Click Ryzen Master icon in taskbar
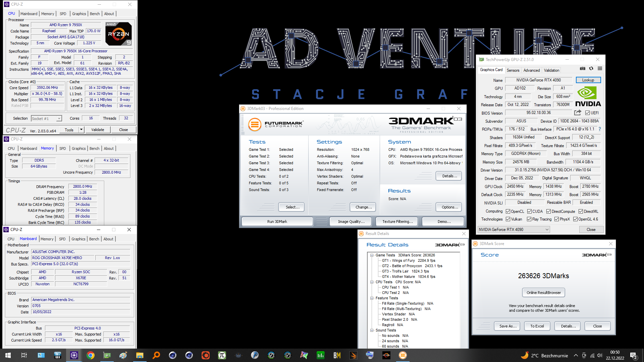Image resolution: width=644 pixels, height=362 pixels. 386,355
